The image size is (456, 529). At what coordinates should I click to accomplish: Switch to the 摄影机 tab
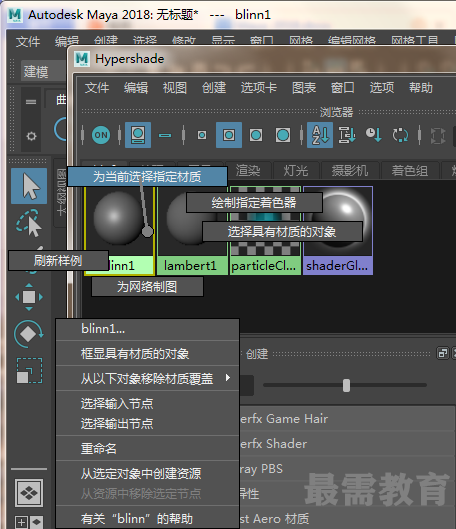[x=350, y=170]
